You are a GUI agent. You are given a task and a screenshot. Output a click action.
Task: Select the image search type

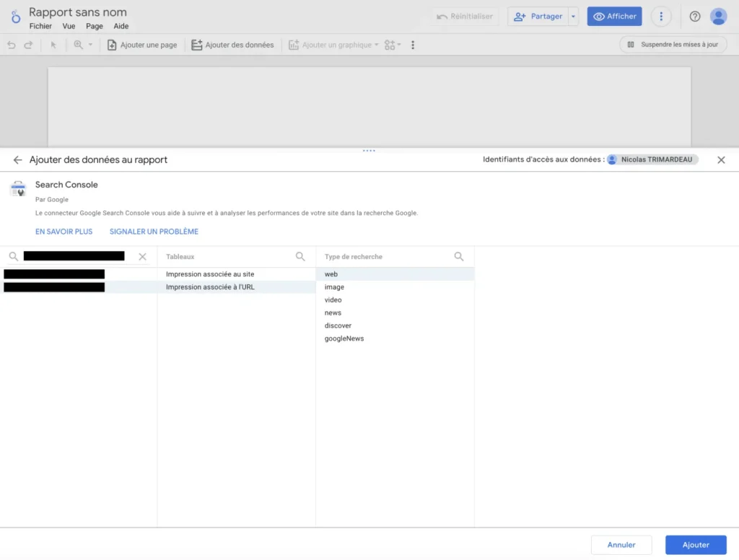pyautogui.click(x=395, y=286)
